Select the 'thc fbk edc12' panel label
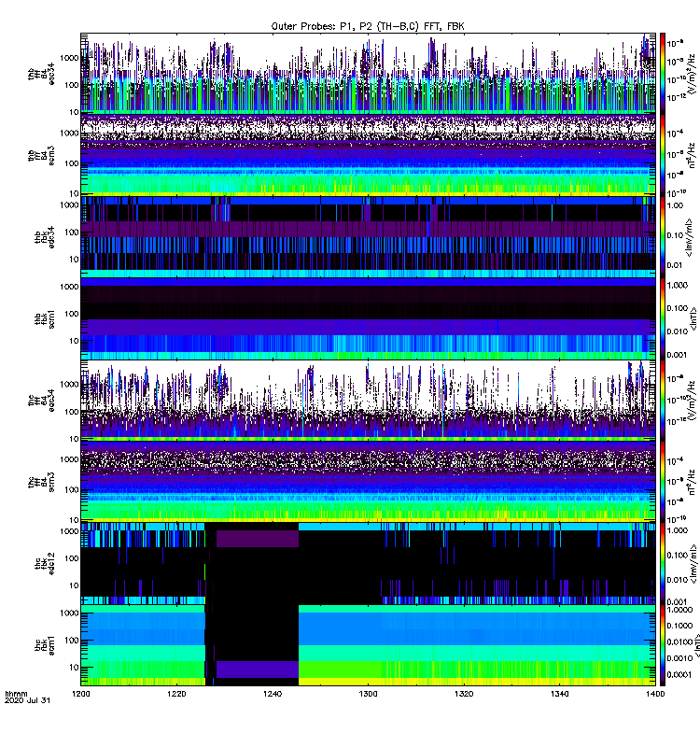The height and width of the screenshot is (747, 700). point(45,563)
